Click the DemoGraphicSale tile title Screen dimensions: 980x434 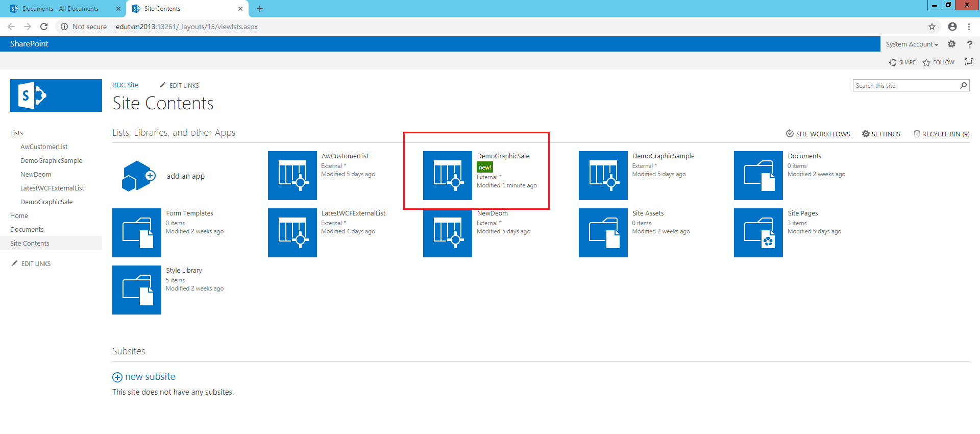point(503,156)
